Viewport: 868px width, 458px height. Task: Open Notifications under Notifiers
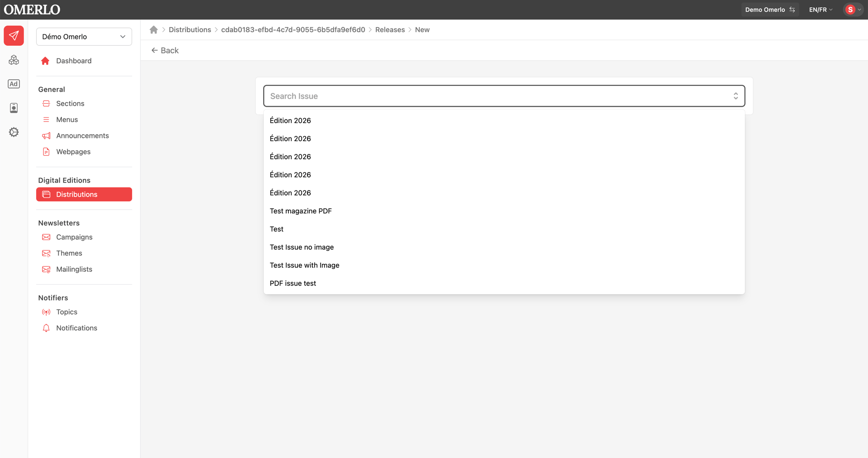click(76, 328)
